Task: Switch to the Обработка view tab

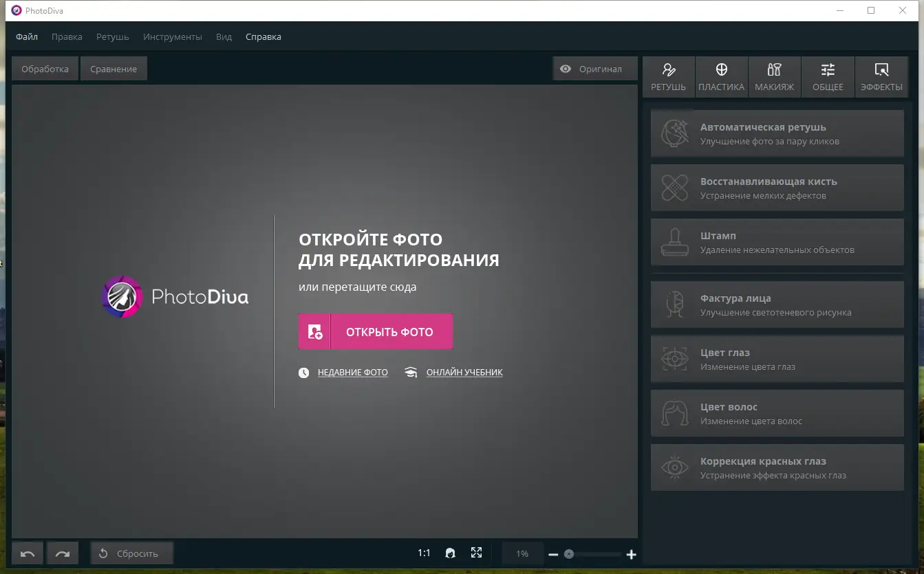Action: point(45,69)
